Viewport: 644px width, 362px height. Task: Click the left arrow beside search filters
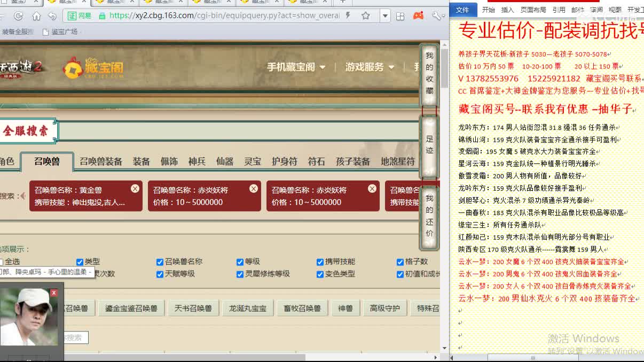point(22,196)
